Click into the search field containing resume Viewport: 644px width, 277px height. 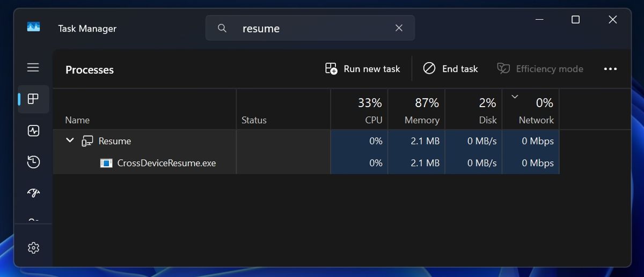(311, 28)
